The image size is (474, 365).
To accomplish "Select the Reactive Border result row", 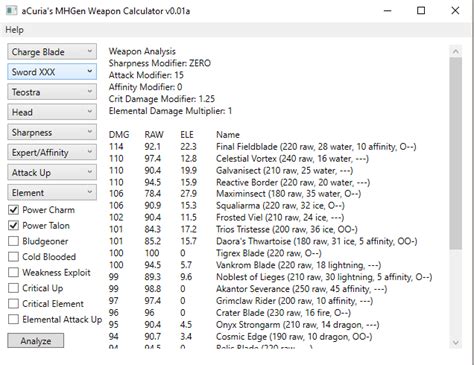I will point(239,182).
